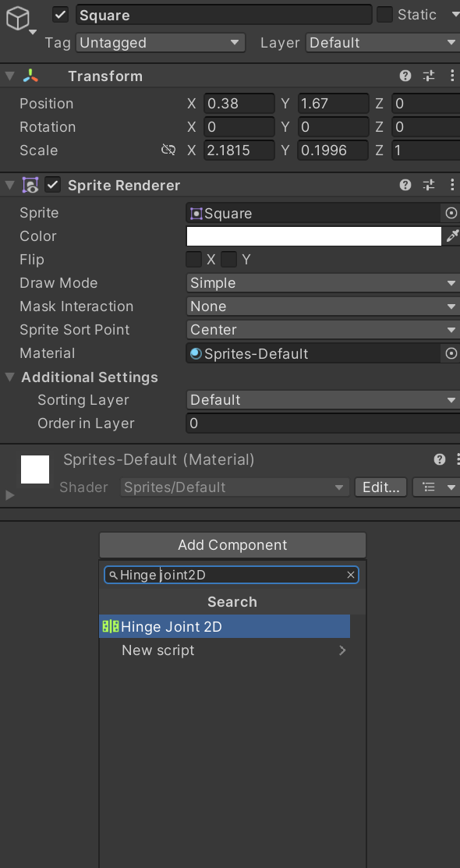Open the shader list options dropdown
Image resolution: width=460 pixels, height=868 pixels.
436,487
